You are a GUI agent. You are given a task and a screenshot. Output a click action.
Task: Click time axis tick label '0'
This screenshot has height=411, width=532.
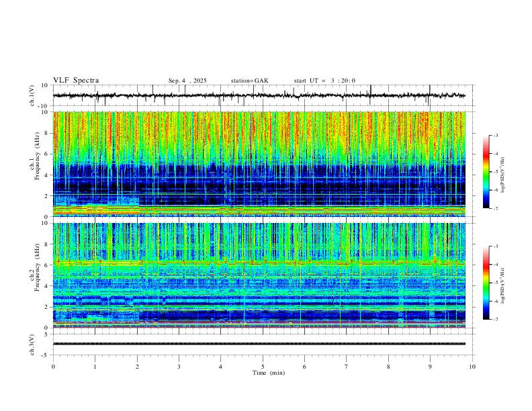coord(53,367)
